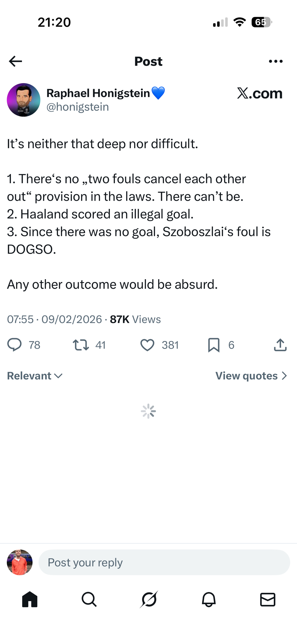Viewport: 297px width, 644px height.
Task: Tap your own avatar beside reply box
Action: pyautogui.click(x=20, y=563)
